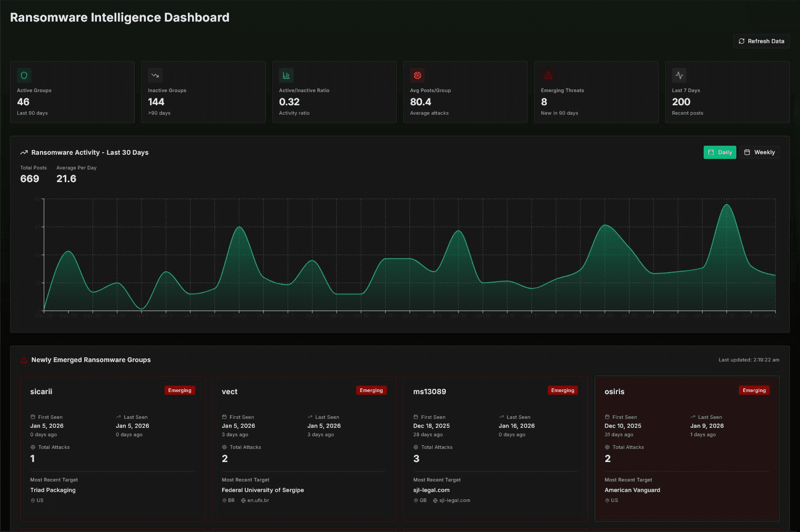Click the downward-trend icon on Inactive Groups card
The width and height of the screenshot is (800, 532).
155,75
